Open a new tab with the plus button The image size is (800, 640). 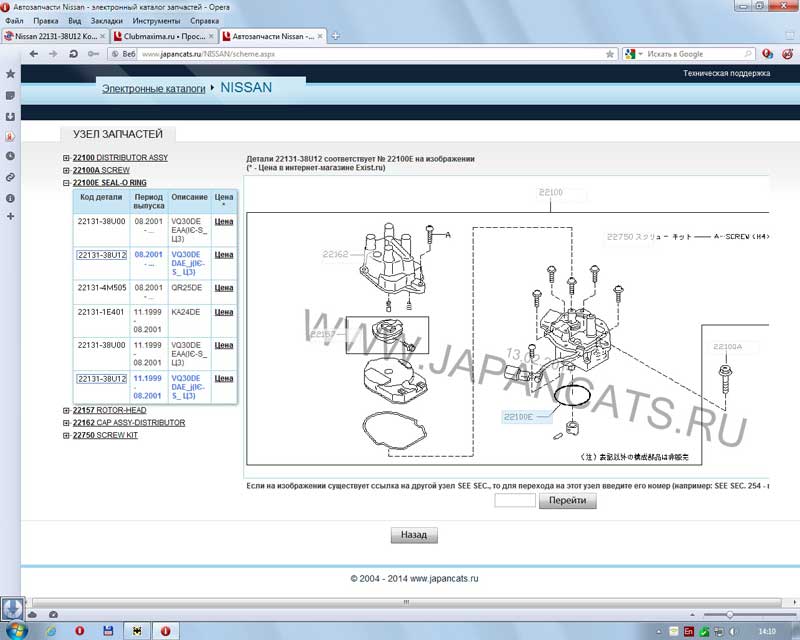pyautogui.click(x=335, y=36)
